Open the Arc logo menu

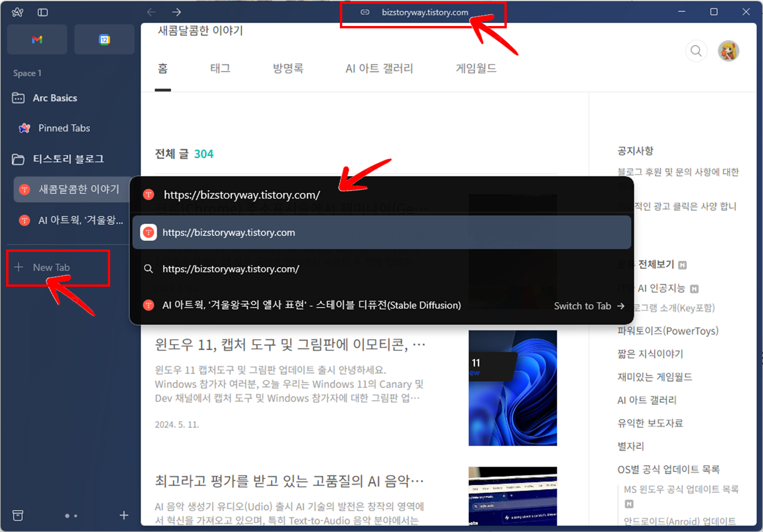coord(17,12)
